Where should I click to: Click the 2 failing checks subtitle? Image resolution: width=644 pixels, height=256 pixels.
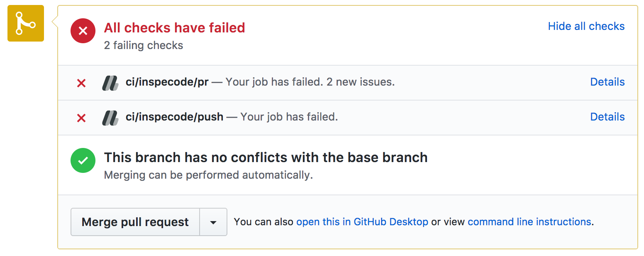tap(144, 45)
